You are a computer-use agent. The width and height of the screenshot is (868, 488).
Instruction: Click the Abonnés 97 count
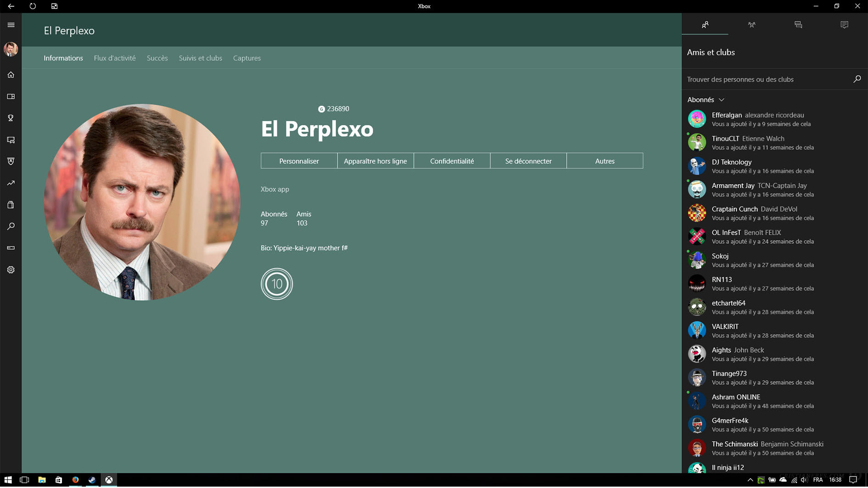(274, 219)
